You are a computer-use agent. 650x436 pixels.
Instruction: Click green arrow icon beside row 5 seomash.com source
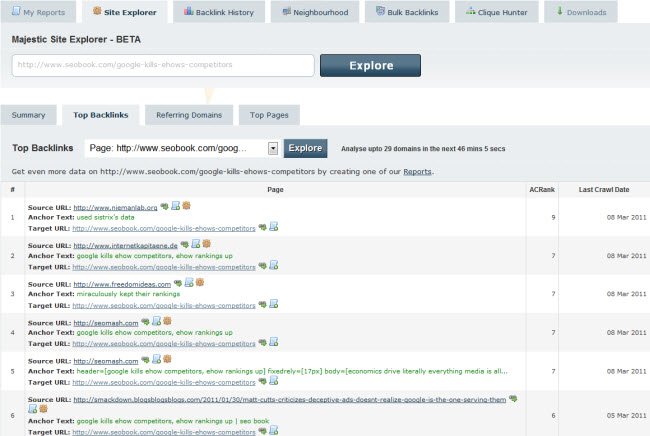tap(145, 360)
